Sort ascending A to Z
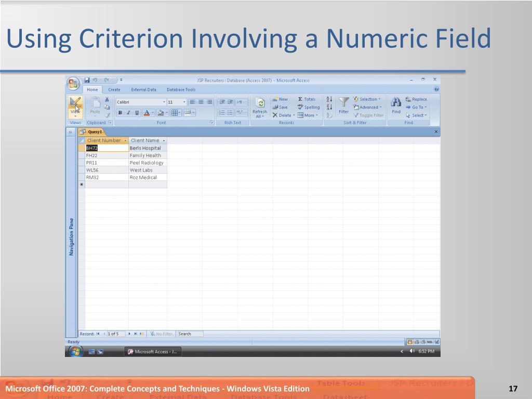The image size is (532, 399). 329,99
